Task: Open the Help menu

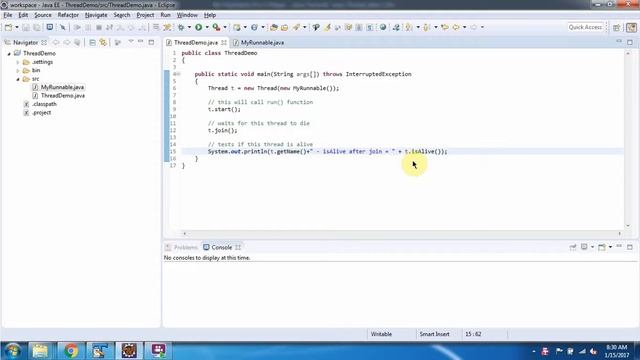Action: 210,15
